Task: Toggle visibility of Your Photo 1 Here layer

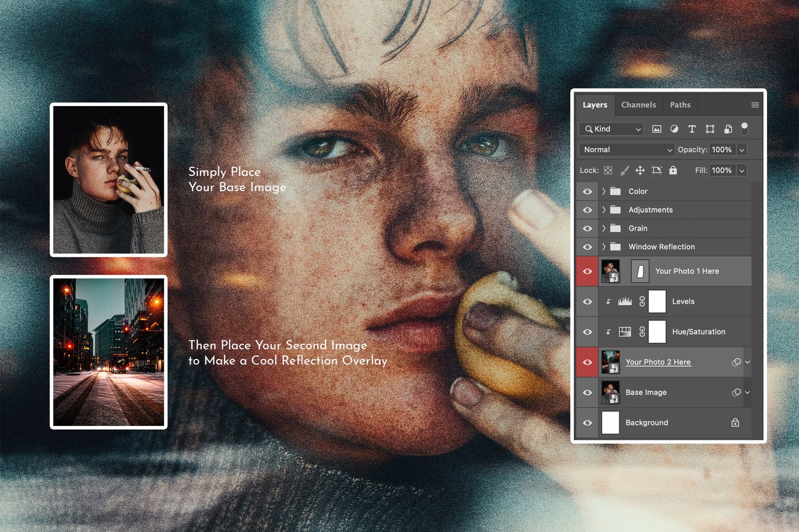Action: [587, 271]
